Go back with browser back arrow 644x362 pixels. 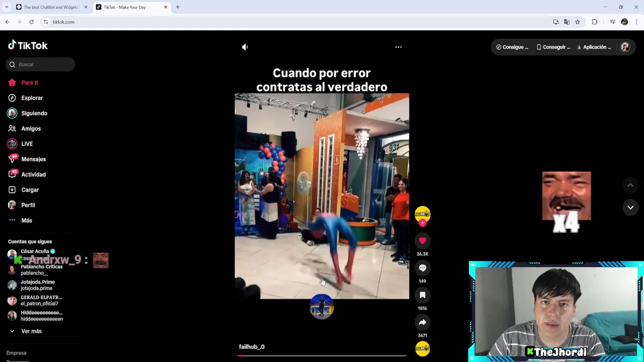tap(8, 22)
